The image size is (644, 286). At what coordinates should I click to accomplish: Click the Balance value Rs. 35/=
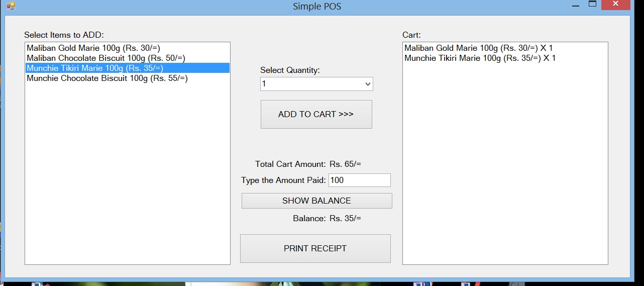pos(346,218)
